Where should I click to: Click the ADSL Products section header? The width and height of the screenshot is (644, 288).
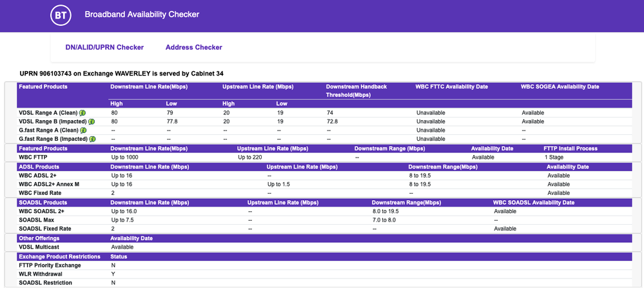(41, 167)
